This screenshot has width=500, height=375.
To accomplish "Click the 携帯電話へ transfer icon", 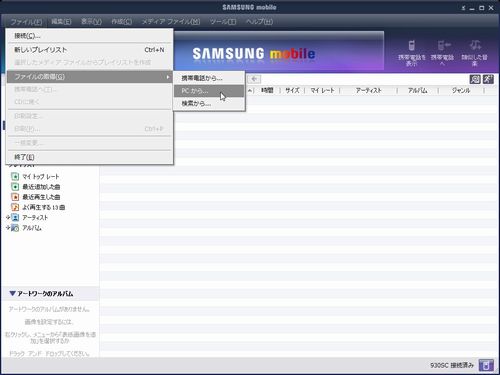I will (442, 53).
